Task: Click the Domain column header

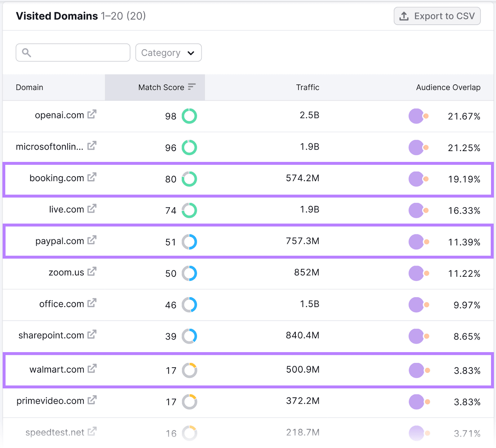Action: pos(29,87)
